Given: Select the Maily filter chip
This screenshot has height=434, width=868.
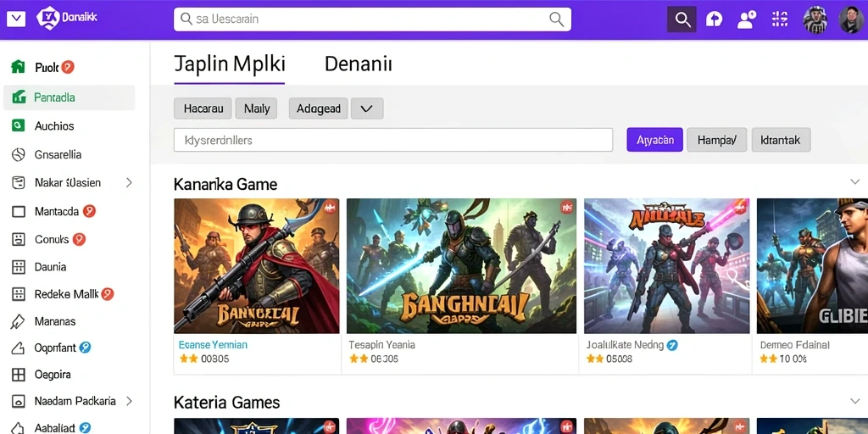Looking at the screenshot, I should (x=256, y=108).
